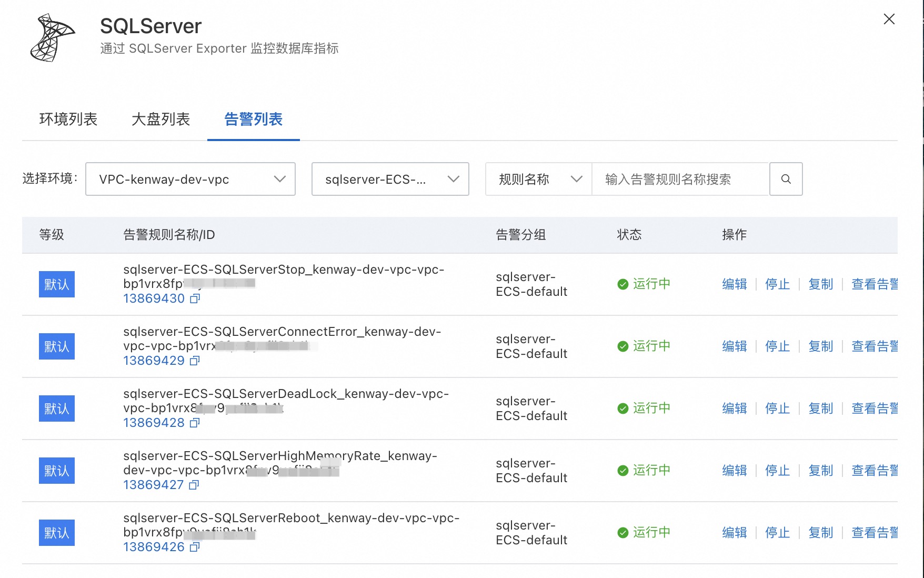Copy (复制) the SQLServerReboot rule
This screenshot has width=924, height=578.
[x=821, y=533]
